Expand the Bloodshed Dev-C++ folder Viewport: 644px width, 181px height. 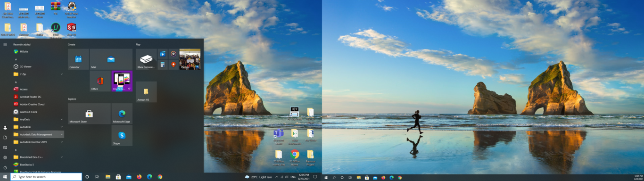point(38,157)
